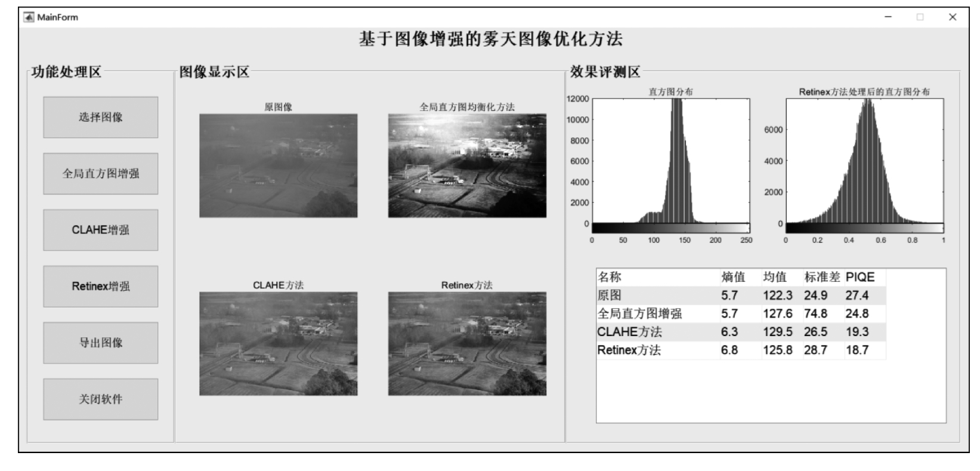Minimize the MainForm window
Image resolution: width=980 pixels, height=471 pixels.
888,17
